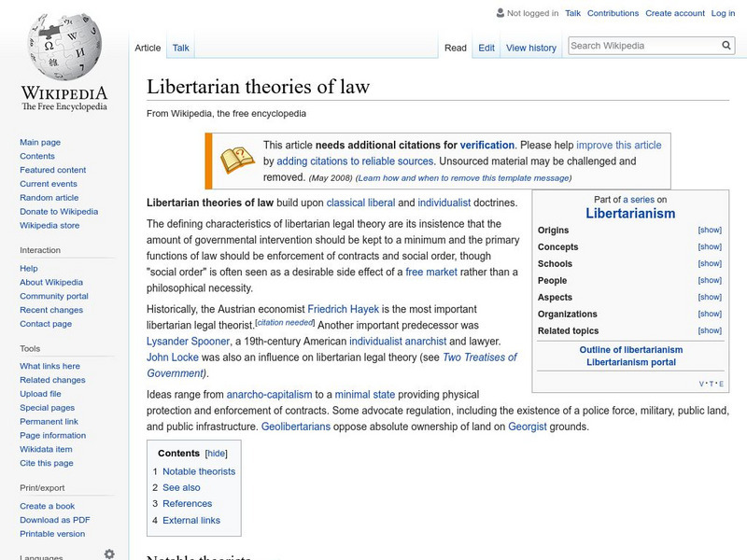Click the search magnifier icon

pos(726,46)
